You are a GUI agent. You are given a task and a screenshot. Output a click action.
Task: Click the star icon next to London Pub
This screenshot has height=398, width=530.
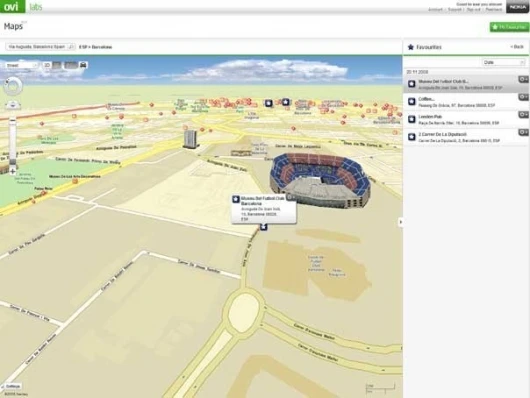[x=411, y=119]
